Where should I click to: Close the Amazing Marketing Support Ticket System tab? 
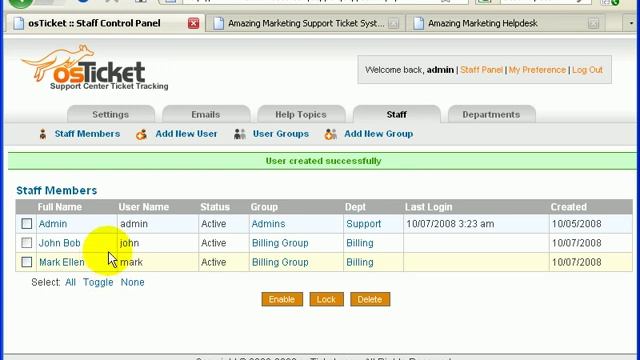coord(393,24)
